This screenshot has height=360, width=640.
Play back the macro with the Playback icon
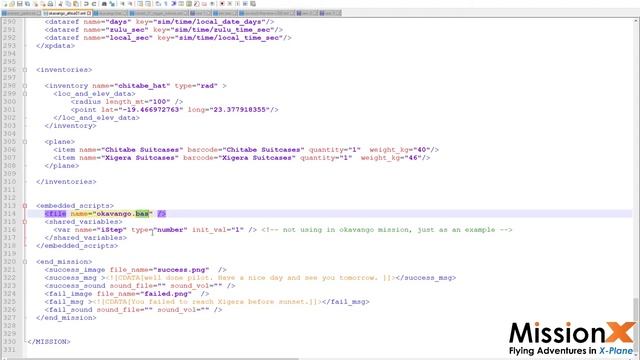tap(238, 4)
